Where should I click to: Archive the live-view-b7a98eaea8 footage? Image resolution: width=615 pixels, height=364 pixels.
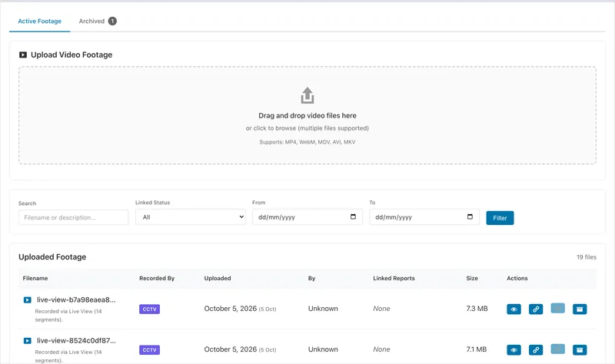point(580,309)
